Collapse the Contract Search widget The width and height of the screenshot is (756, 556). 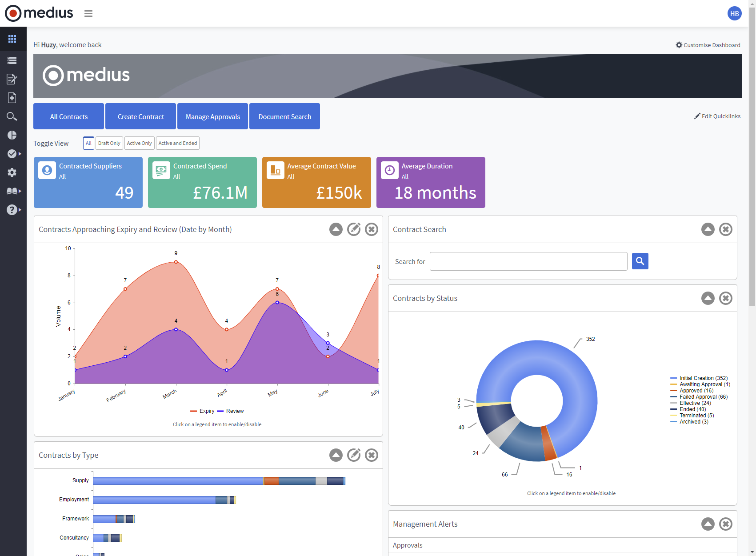tap(708, 229)
